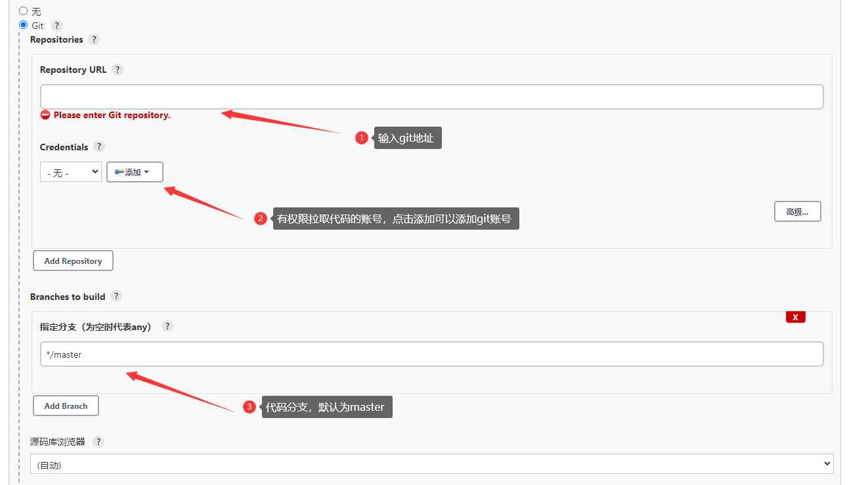Show help for Repository URL field
The height and width of the screenshot is (485, 868).
click(x=118, y=70)
